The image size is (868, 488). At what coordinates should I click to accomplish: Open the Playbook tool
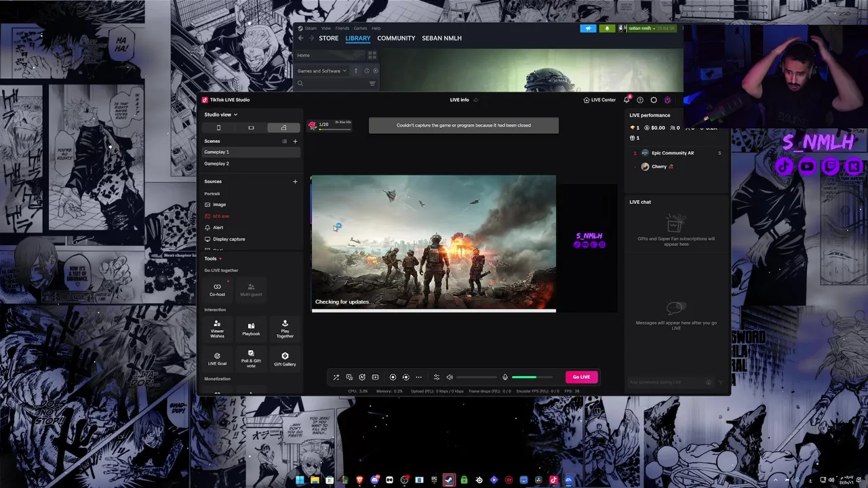click(251, 329)
